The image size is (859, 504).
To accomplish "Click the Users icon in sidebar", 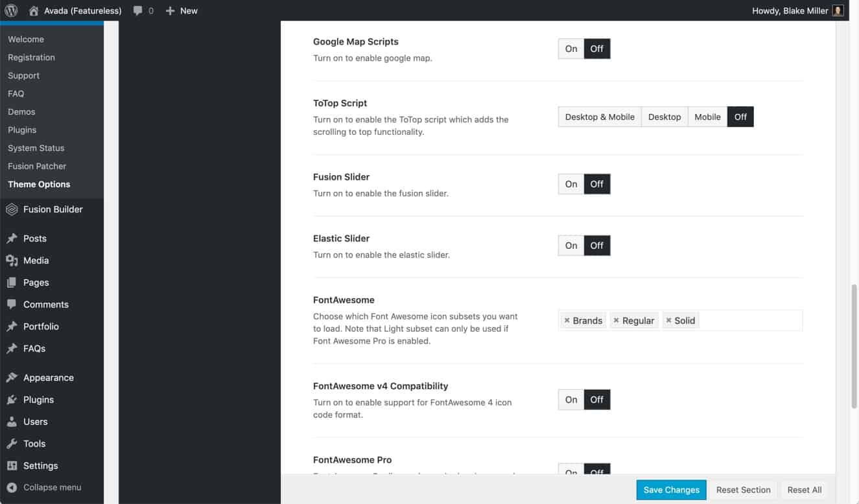I will pos(12,422).
